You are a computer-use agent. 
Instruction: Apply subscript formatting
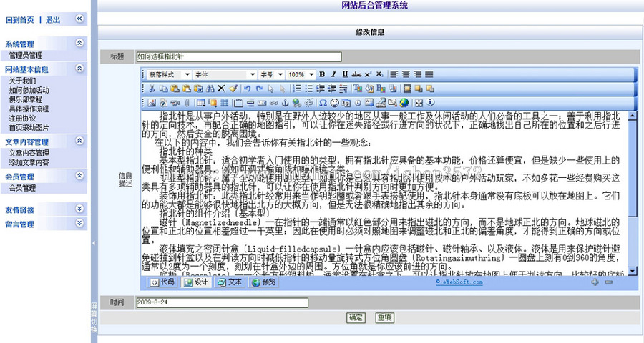(379, 74)
